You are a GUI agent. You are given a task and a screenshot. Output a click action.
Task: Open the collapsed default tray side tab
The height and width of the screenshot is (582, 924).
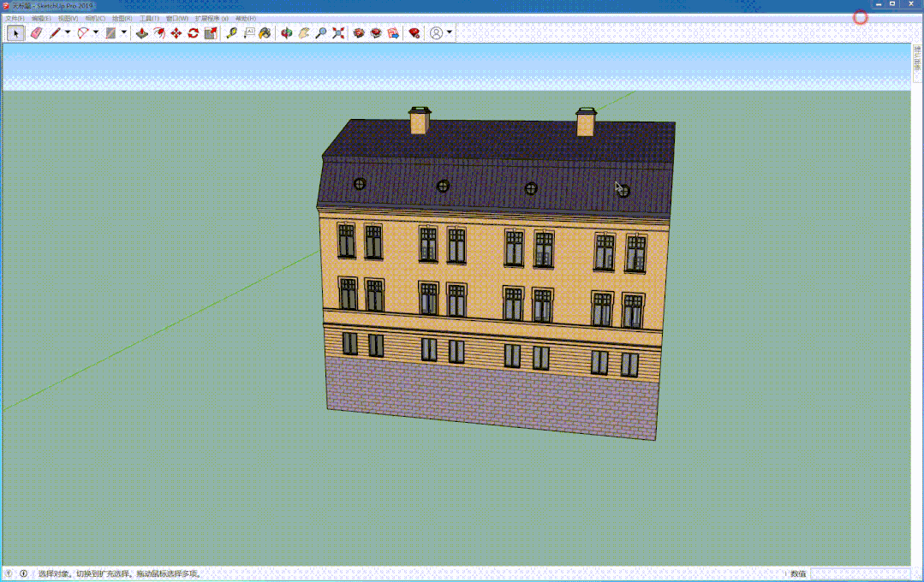(917, 63)
